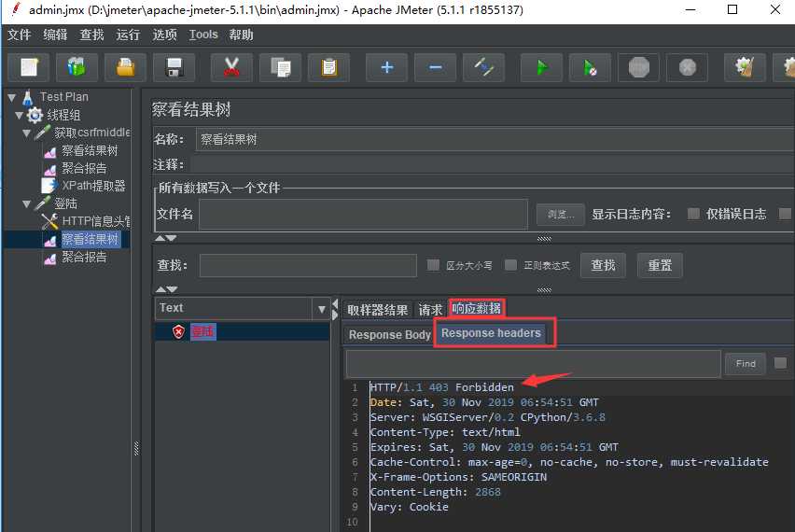Start test without pauses icon

[x=590, y=67]
